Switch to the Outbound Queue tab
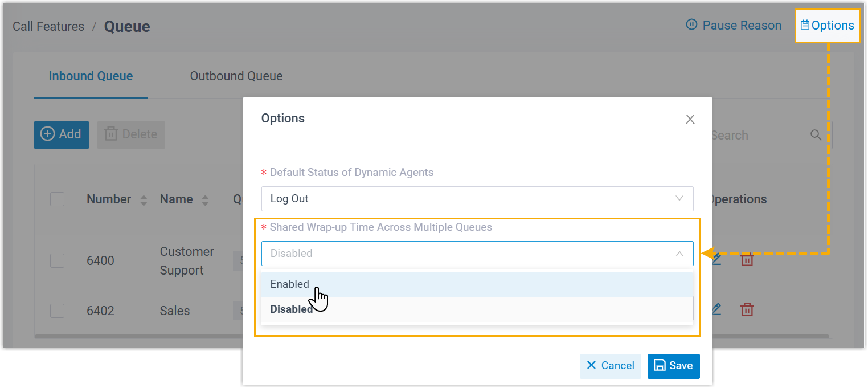Viewport: 868px width, 388px height. click(236, 76)
